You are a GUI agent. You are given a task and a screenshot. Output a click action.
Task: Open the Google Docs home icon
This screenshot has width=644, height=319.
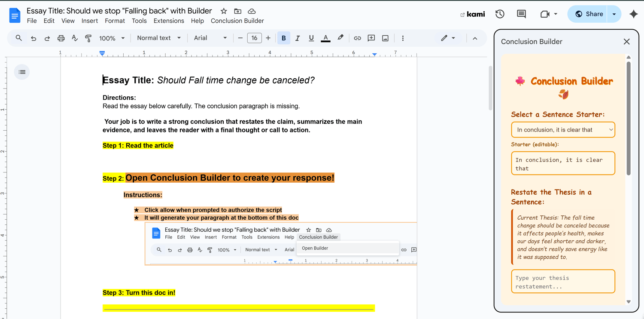pyautogui.click(x=15, y=15)
